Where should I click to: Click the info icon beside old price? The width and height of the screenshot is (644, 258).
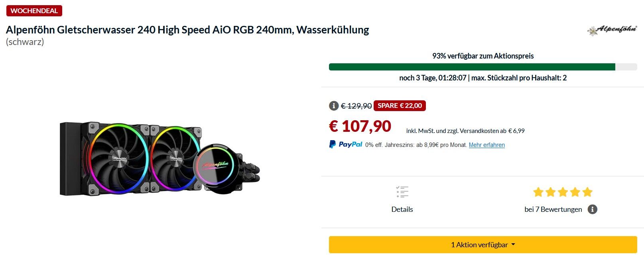pyautogui.click(x=334, y=106)
